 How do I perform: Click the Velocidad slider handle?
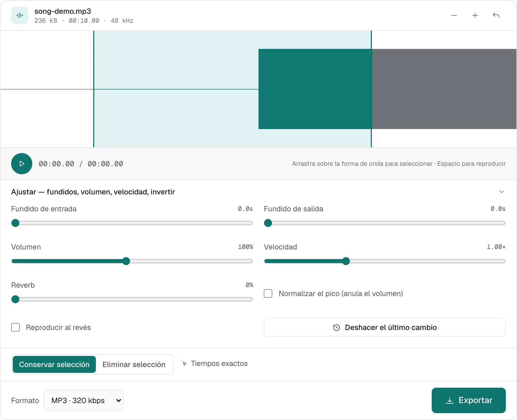point(346,261)
